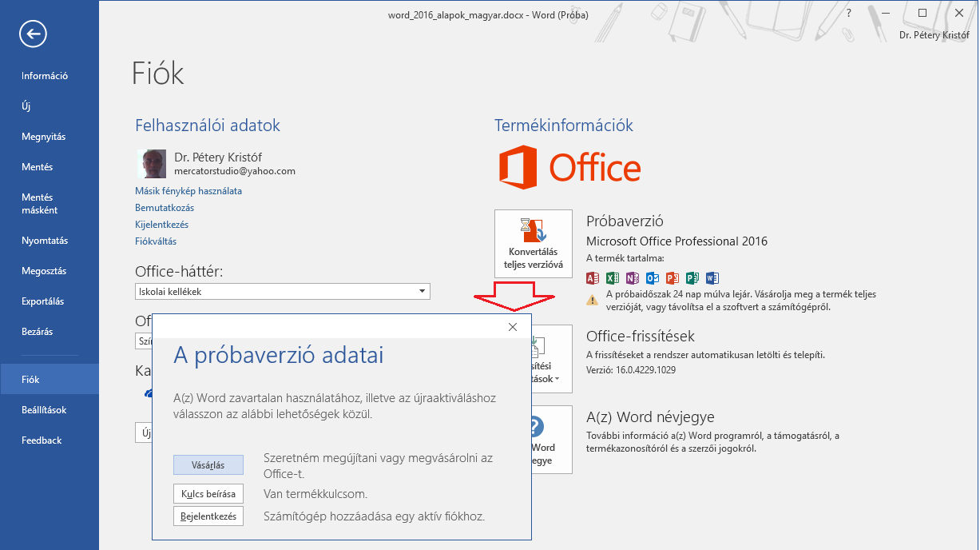980x550 pixels.
Task: Click Konvertálás teljes verzióvá button
Action: [x=534, y=244]
